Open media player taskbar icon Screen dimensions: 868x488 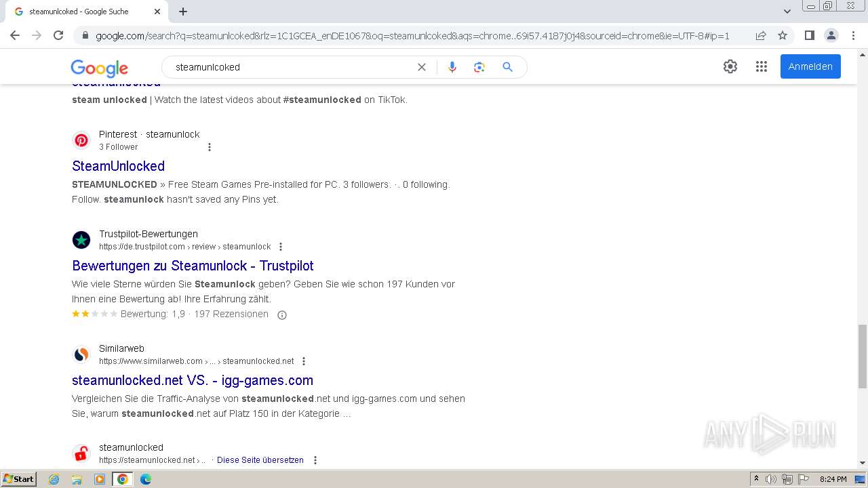click(100, 479)
